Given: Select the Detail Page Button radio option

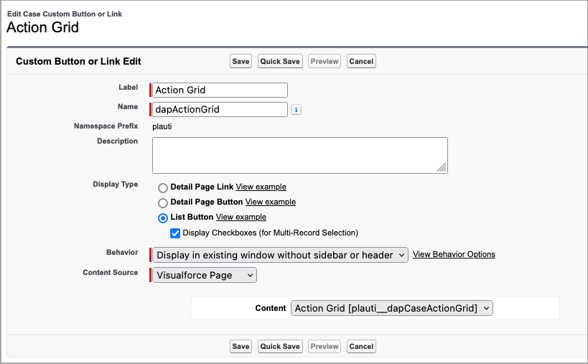Looking at the screenshot, I should 163,202.
